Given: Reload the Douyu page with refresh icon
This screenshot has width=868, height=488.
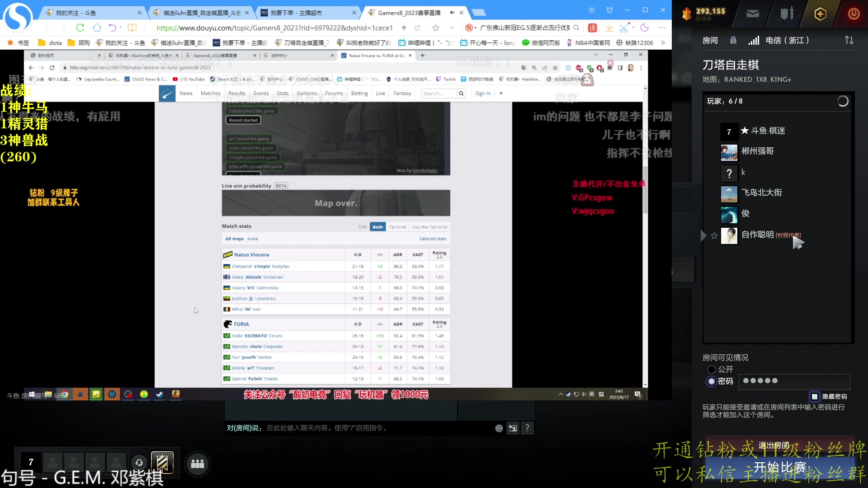Looking at the screenshot, I should point(80,28).
